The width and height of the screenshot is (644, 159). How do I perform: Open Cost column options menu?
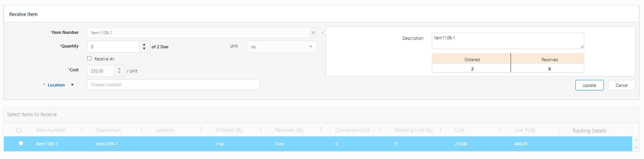point(500,129)
